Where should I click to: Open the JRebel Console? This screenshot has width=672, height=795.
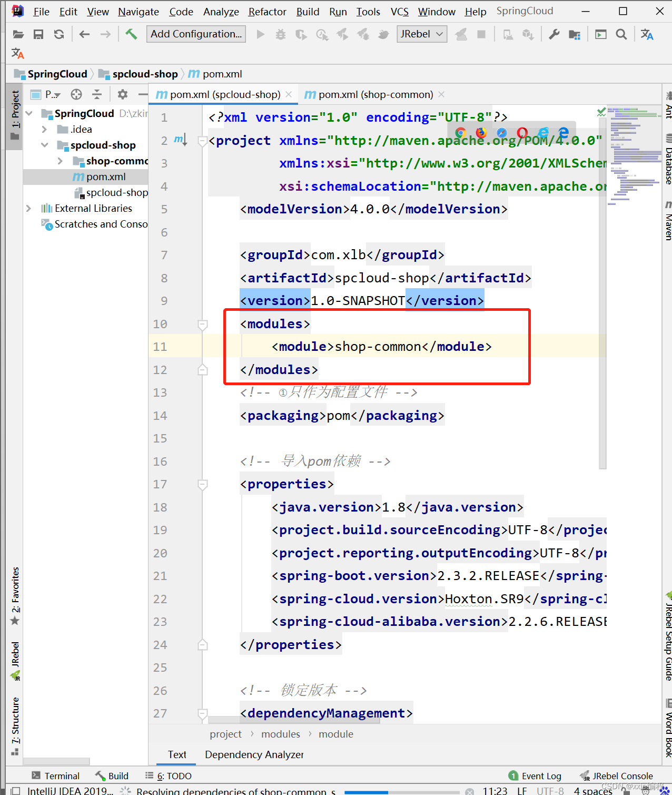pos(616,776)
